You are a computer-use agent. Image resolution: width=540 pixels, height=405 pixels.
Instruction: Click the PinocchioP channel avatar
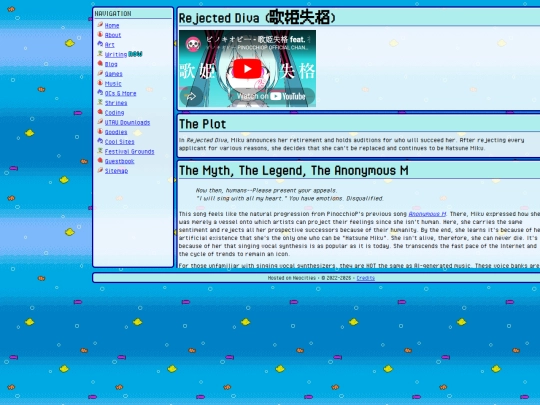tap(193, 44)
